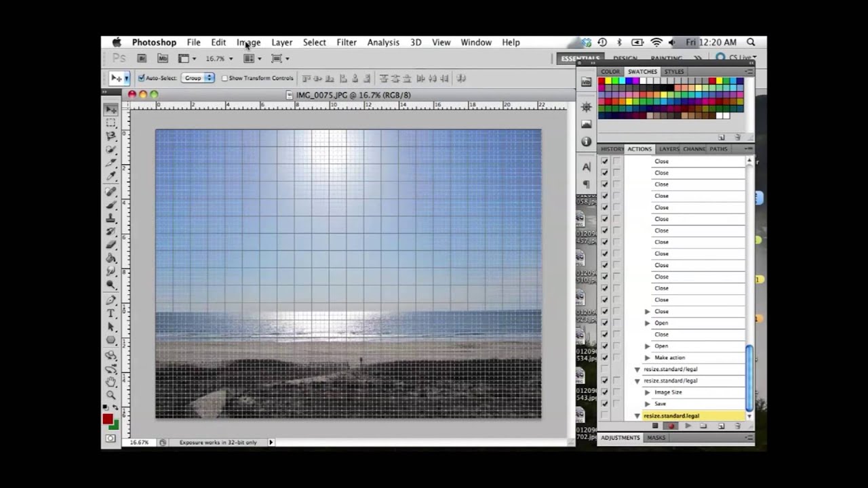Click the record button in Actions panel
Image resolution: width=868 pixels, height=488 pixels.
pos(671,426)
